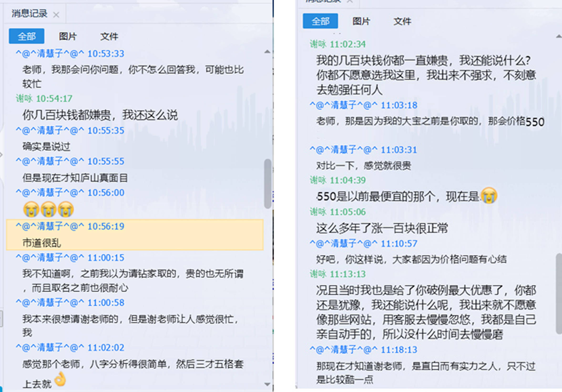Select the 全部 filter in right panel
562x392 pixels.
point(320,21)
